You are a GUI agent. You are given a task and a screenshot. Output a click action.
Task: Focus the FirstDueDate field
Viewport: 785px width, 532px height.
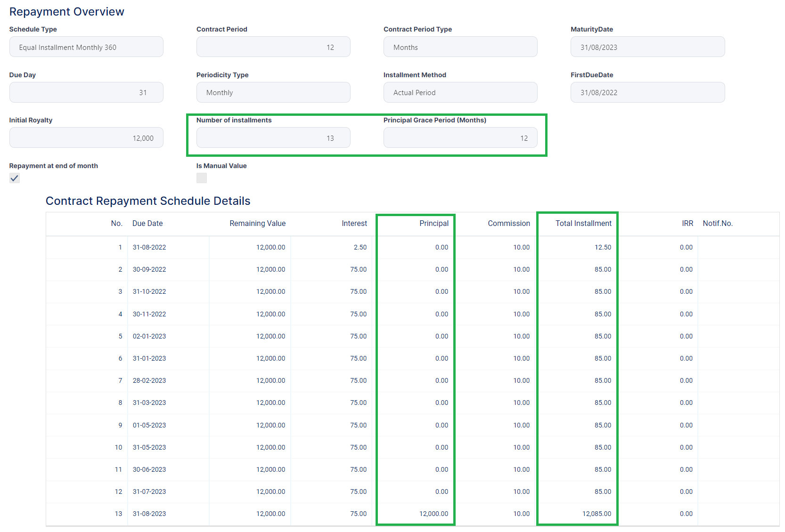coord(647,93)
